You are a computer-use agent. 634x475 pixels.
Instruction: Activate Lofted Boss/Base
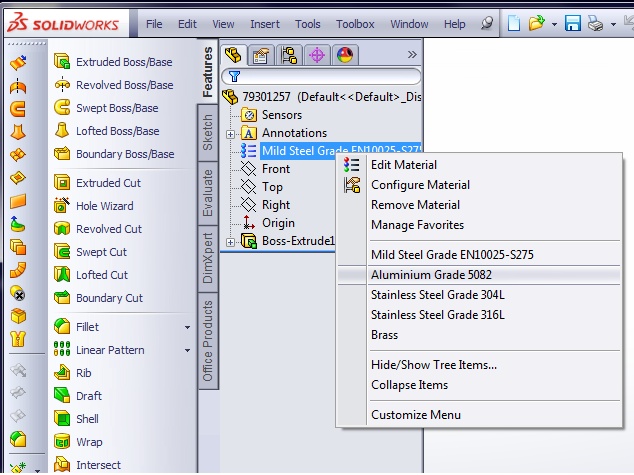coord(107,131)
